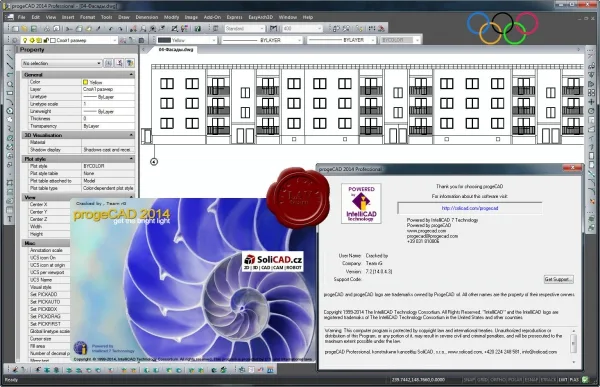Click the Plot table type value Color-dependent plot style
Viewport: 600px width, 387px height.
[x=108, y=188]
